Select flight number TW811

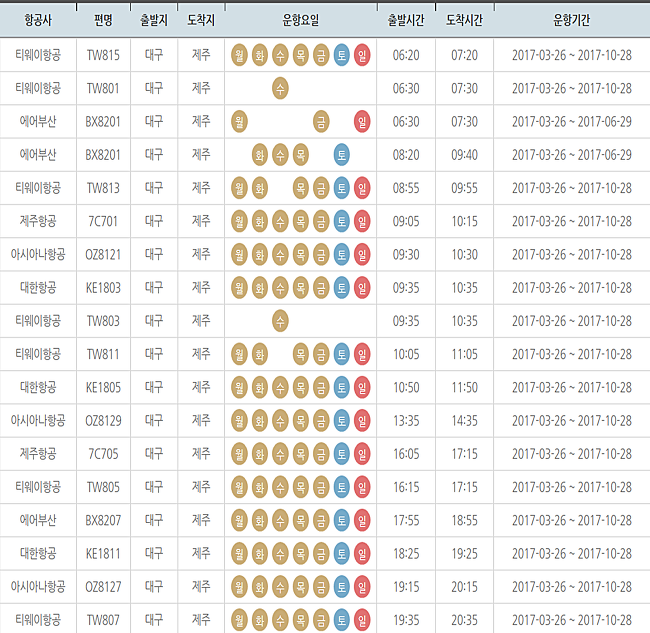103,354
